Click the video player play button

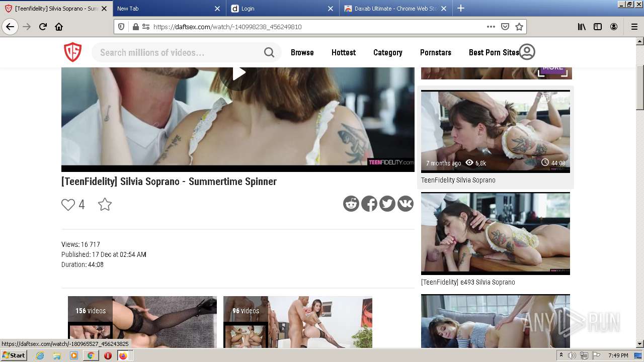click(x=238, y=73)
